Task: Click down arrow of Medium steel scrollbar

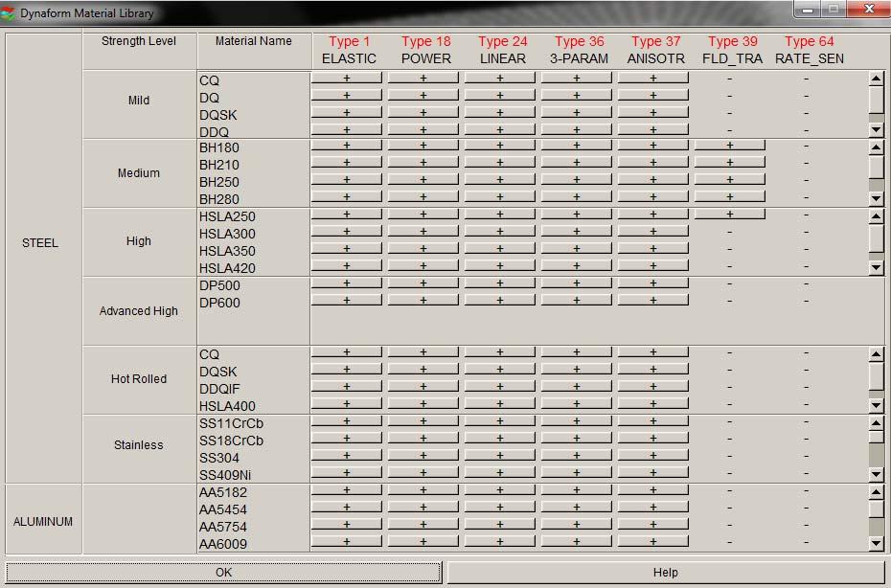Action: pos(877,199)
